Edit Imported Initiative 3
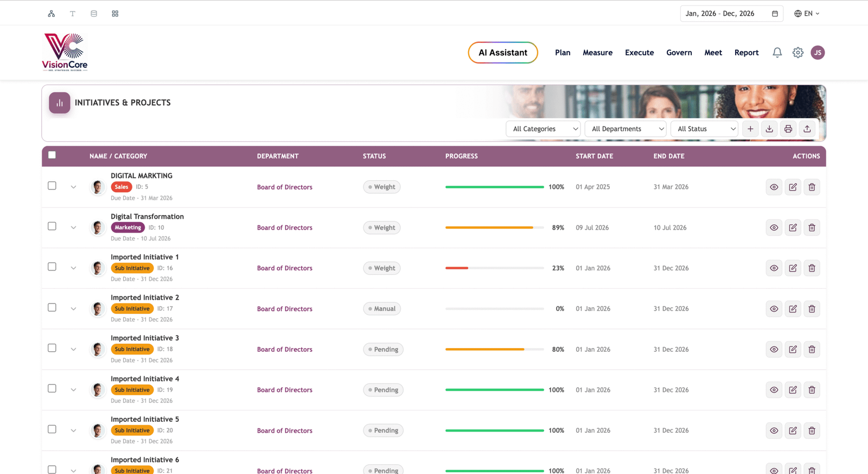 point(793,349)
